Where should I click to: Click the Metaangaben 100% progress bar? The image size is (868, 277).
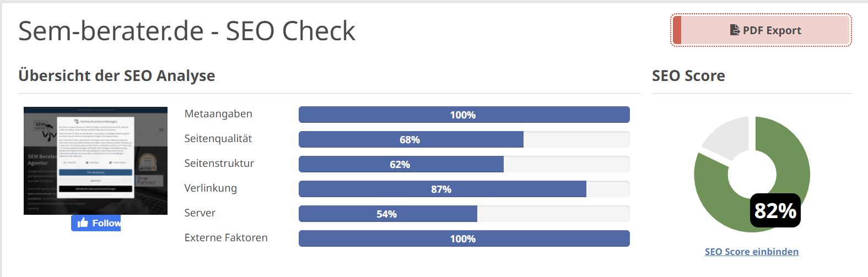464,115
